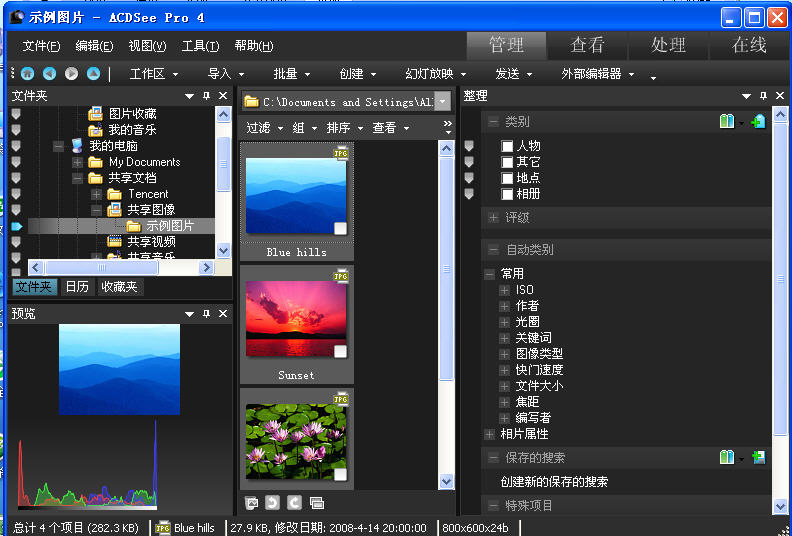Viewport: 792px width, 536px height.
Task: Open the 工具(T) menu
Action: click(x=200, y=46)
